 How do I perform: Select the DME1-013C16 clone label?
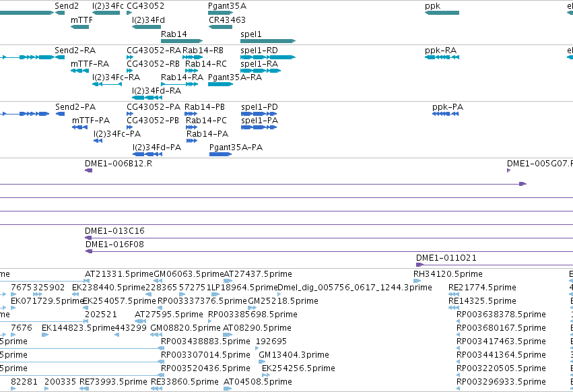pyautogui.click(x=114, y=231)
